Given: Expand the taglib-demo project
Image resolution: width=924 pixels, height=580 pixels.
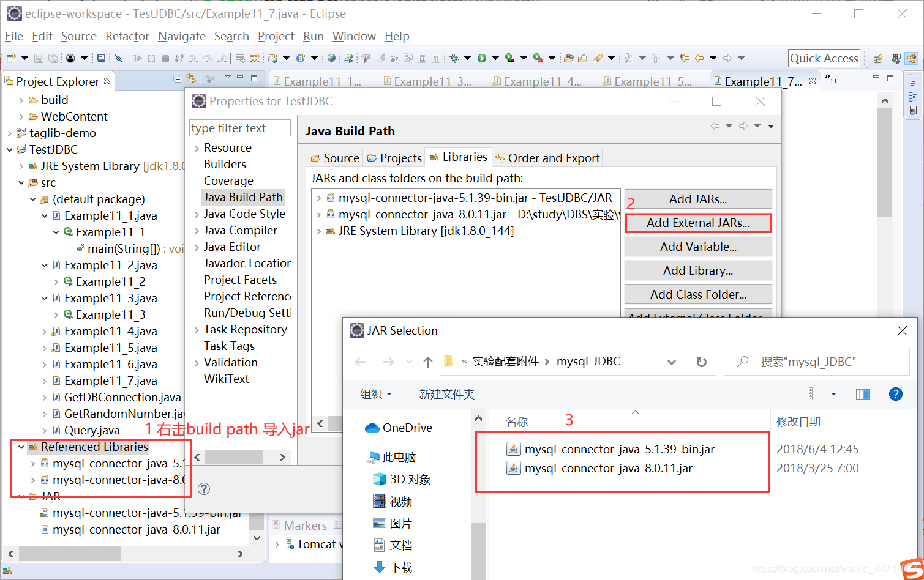Looking at the screenshot, I should tap(10, 133).
